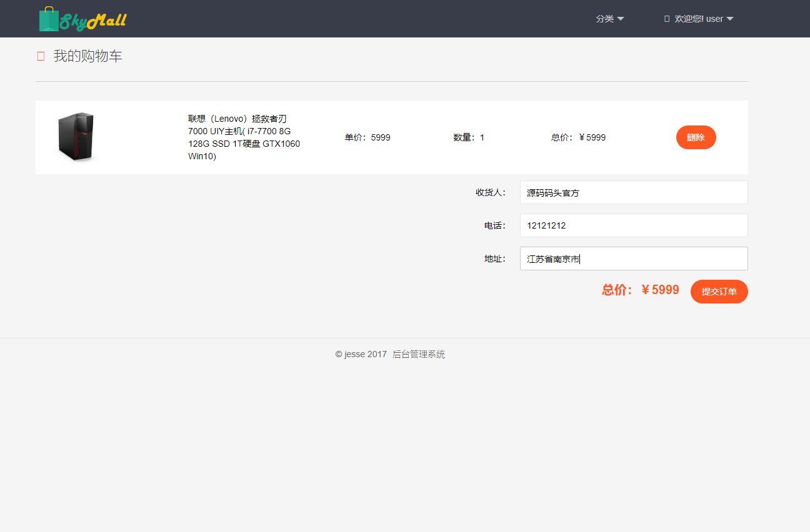Open the user menu arrow in navbar
This screenshot has width=810, height=532.
pyautogui.click(x=731, y=18)
